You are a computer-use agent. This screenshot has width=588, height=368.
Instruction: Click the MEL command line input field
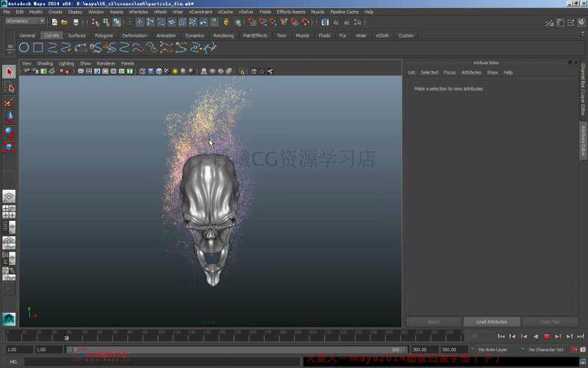click(x=162, y=362)
